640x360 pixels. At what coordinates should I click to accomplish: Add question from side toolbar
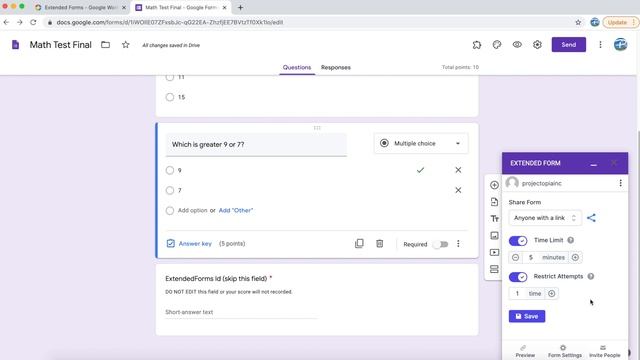494,185
